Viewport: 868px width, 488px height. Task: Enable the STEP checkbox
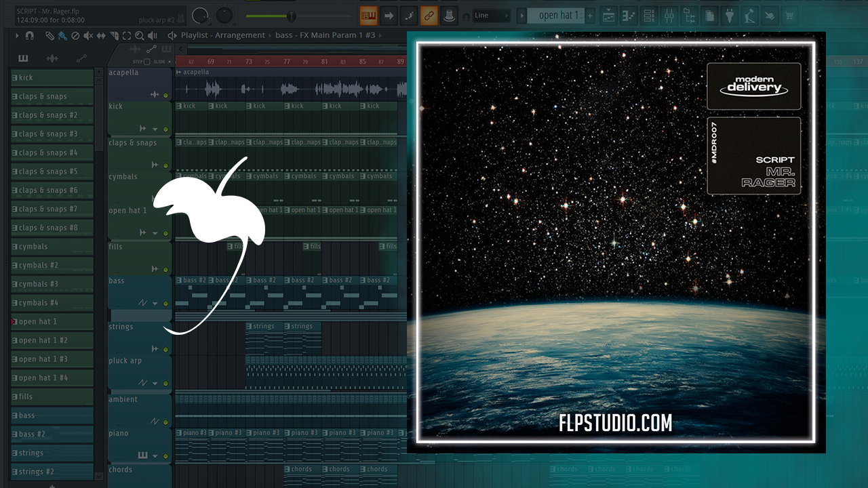point(146,62)
